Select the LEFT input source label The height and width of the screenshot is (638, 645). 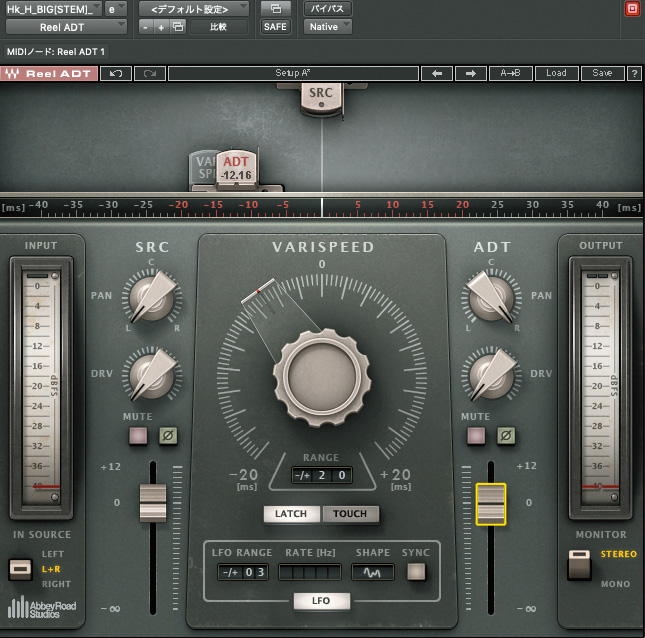53,554
